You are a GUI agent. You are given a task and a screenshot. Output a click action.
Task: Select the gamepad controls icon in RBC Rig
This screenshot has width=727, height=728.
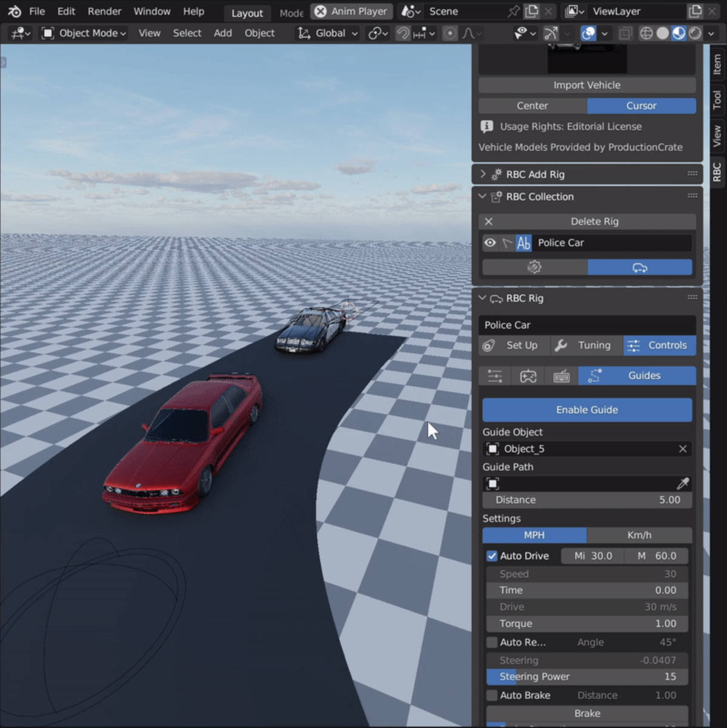click(528, 376)
